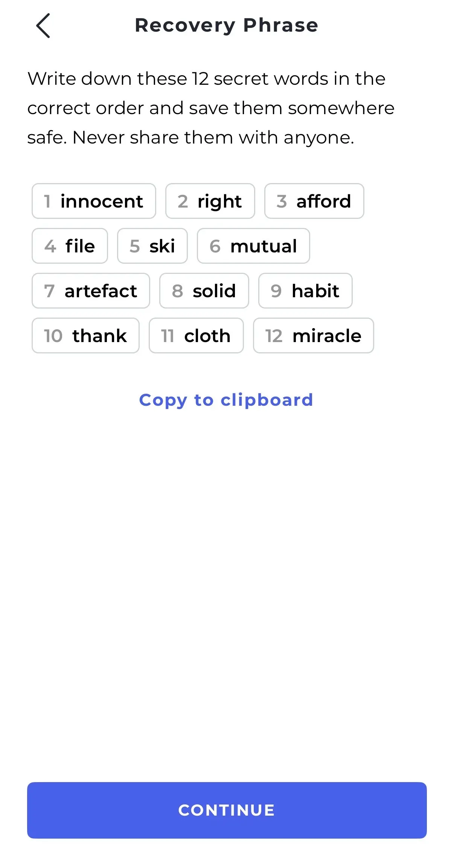Click the instruction text about 12 secret words
Viewport: 454px width, 868px height.
tap(211, 108)
